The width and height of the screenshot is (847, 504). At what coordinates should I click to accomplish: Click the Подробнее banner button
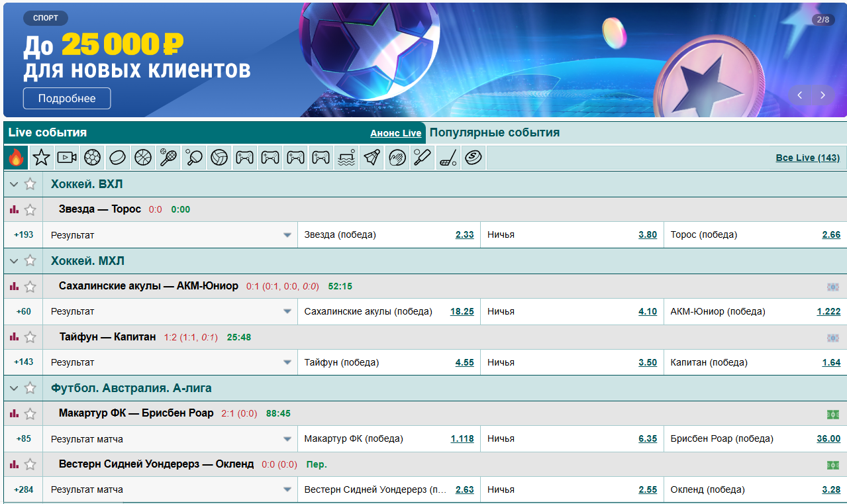point(67,99)
